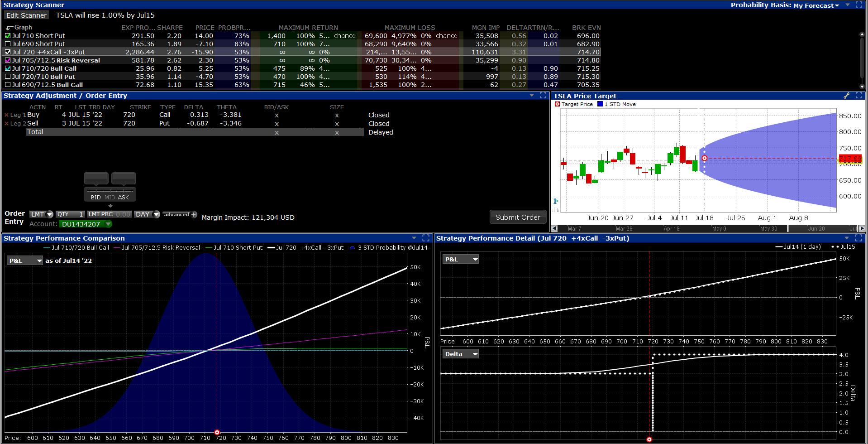This screenshot has height=444, width=868.
Task: Open P&L dropdown in comparison chart
Action: [x=25, y=261]
